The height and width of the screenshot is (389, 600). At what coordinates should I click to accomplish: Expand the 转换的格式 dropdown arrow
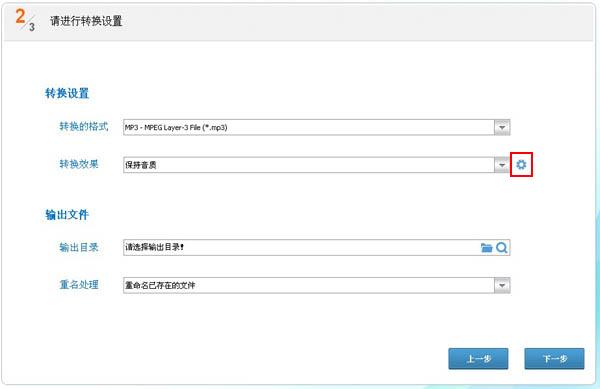pyautogui.click(x=502, y=127)
